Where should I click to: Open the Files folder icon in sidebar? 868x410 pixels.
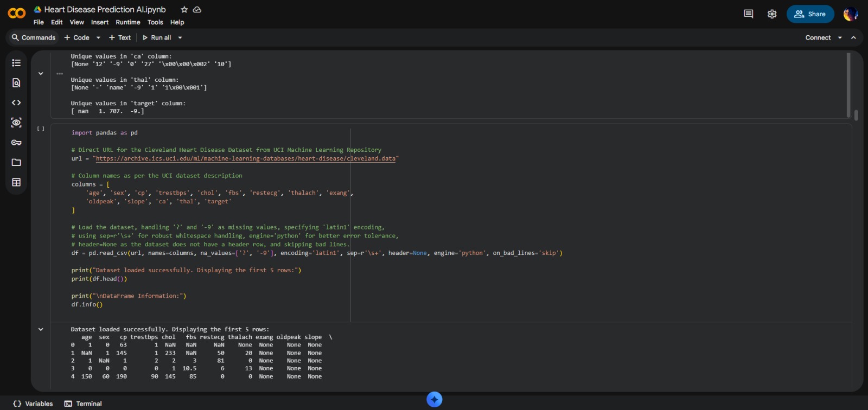pos(16,163)
